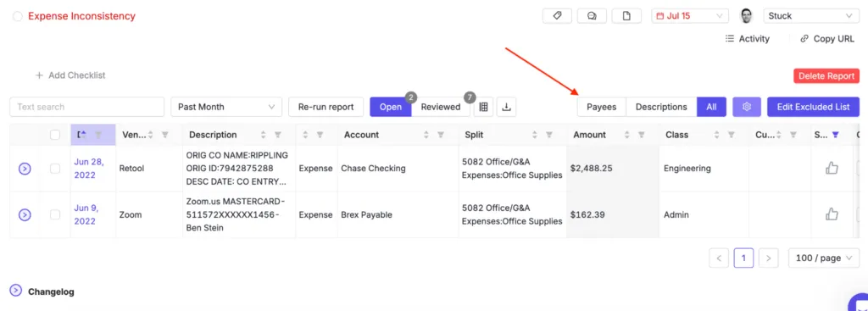Open the 100 / page dropdown
Image resolution: width=868 pixels, height=311 pixels.
tap(824, 258)
